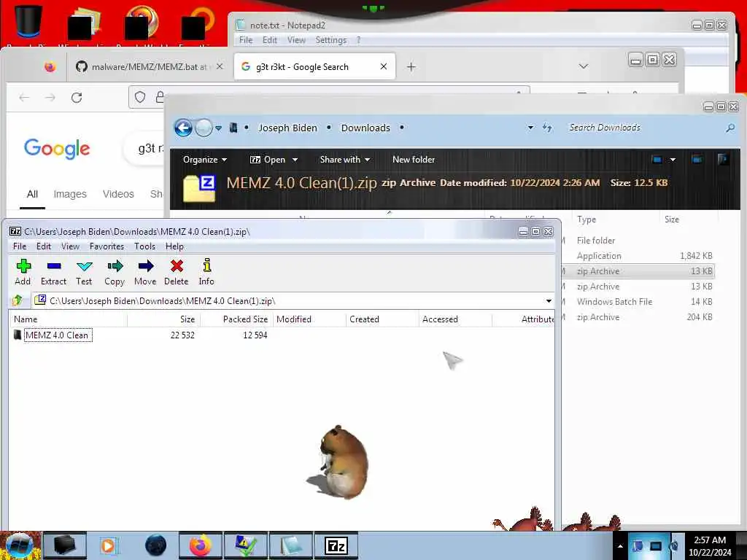Click Joseph Biden breadcrumb in Explorer
Image resolution: width=747 pixels, height=560 pixels.
(287, 128)
